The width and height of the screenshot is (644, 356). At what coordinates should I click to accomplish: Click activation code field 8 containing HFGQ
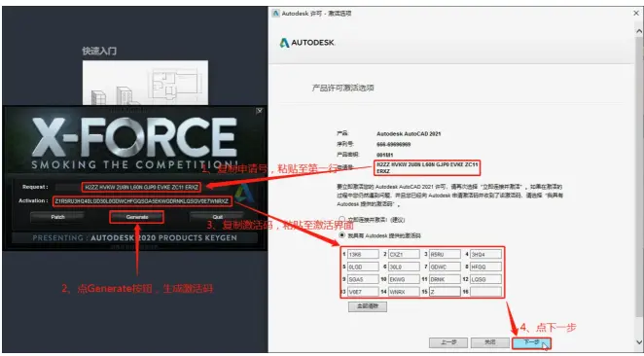tap(485, 267)
